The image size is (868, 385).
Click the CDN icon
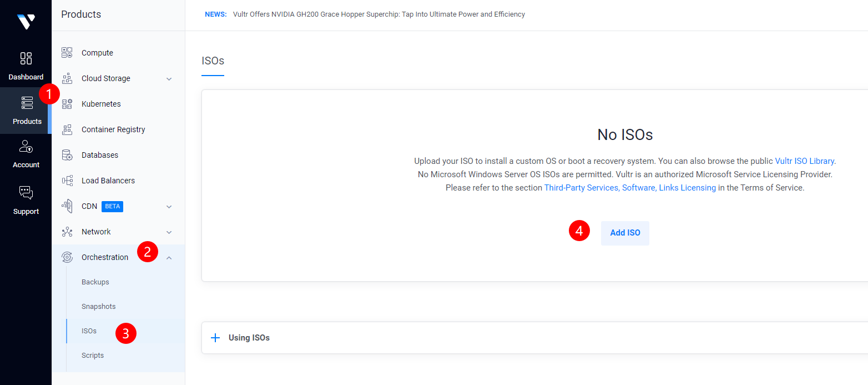pos(67,206)
